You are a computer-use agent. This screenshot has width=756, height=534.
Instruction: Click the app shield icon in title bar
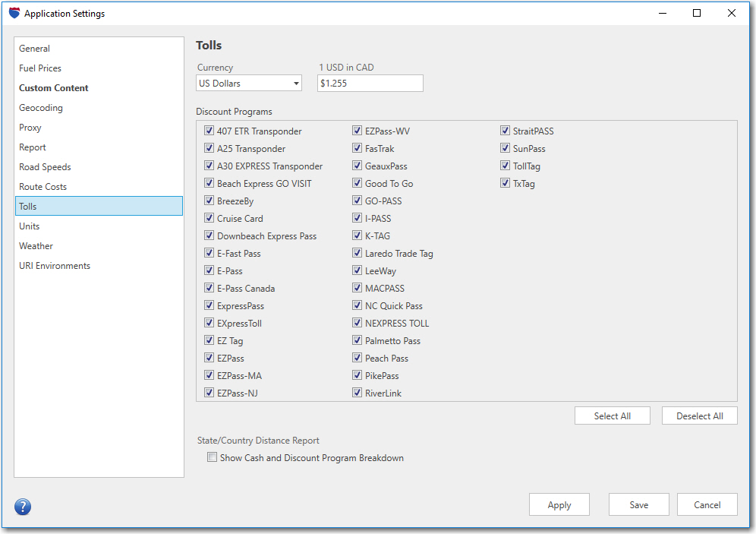click(14, 13)
